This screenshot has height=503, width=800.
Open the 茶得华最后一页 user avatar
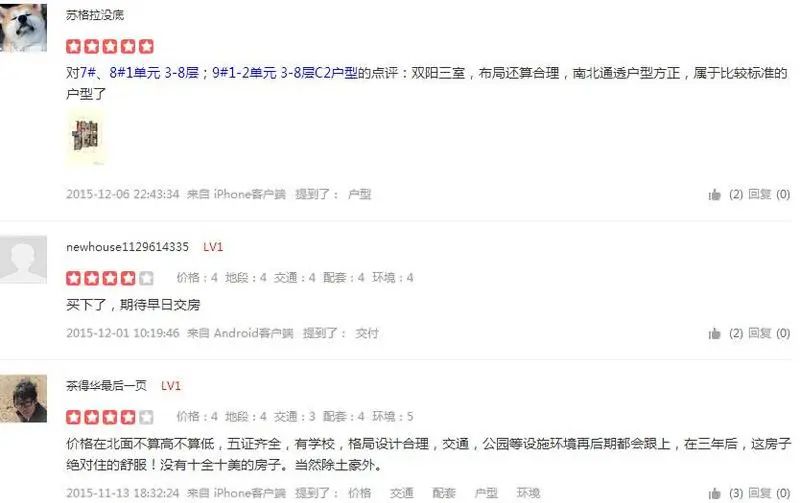pos(23,398)
